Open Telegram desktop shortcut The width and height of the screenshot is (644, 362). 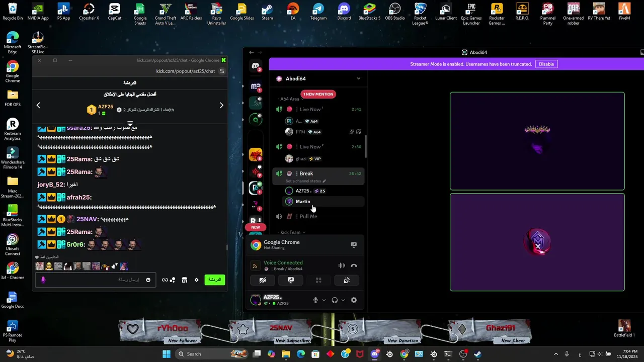(318, 12)
